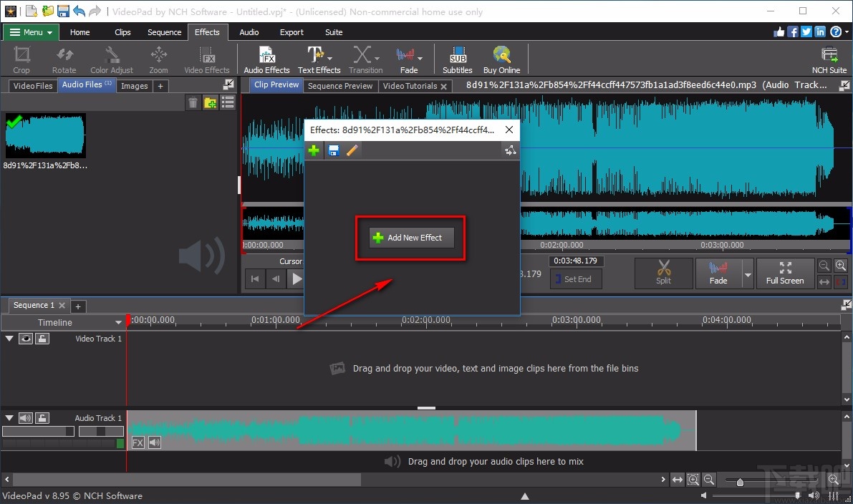Click the save effect chain icon
This screenshot has width=853, height=504.
[332, 150]
